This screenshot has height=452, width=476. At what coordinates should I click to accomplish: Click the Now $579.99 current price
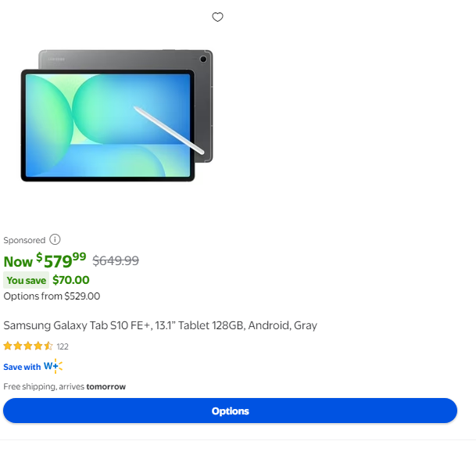45,260
